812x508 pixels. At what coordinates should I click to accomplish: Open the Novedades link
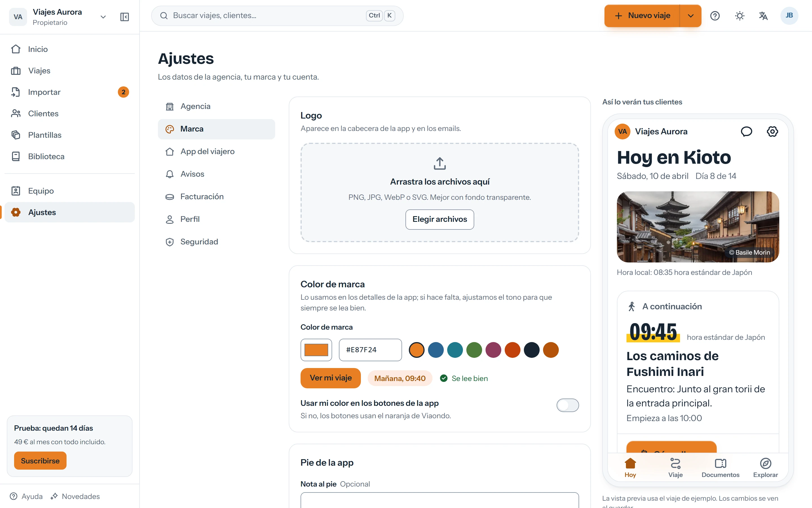(75, 496)
